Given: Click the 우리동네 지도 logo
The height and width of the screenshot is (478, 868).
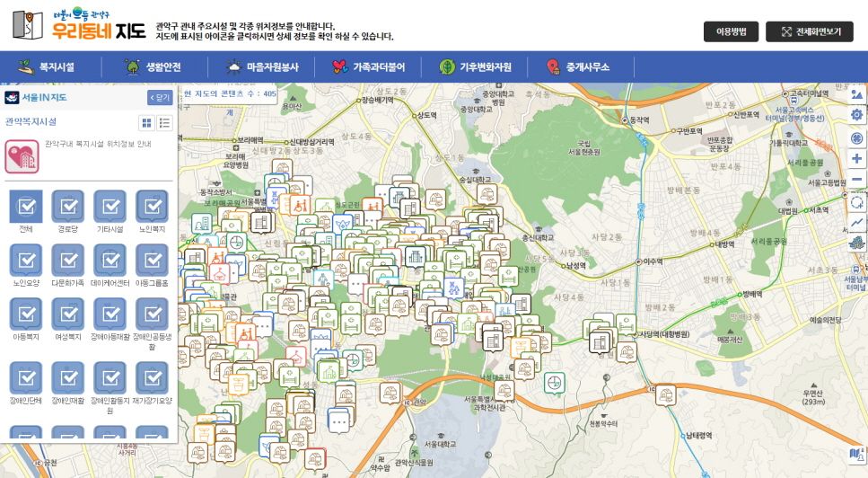Looking at the screenshot, I should click(x=79, y=25).
